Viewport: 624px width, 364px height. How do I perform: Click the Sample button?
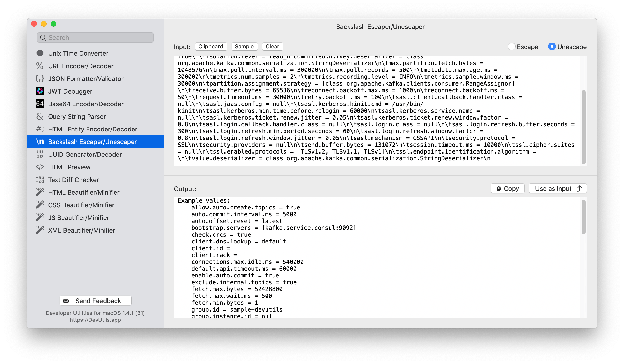click(244, 46)
